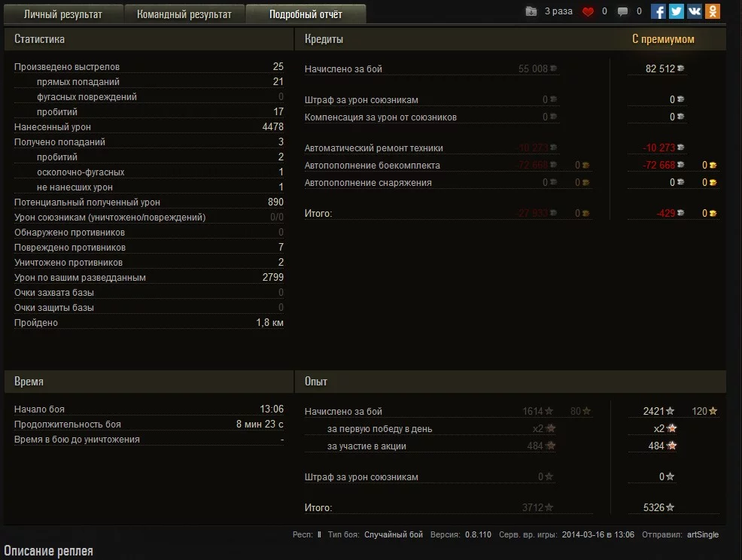Switch to Командный результат tab

tap(184, 14)
